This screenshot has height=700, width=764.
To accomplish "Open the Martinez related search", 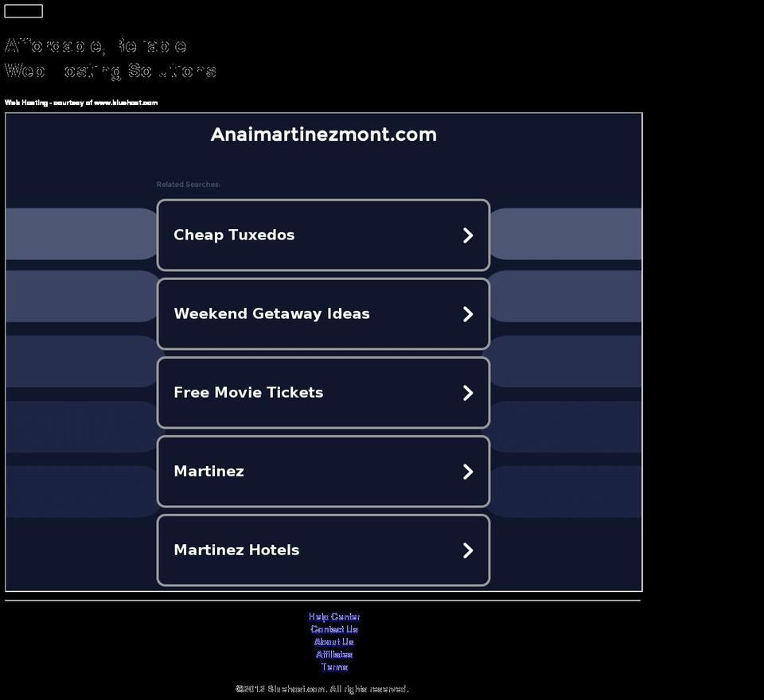I will click(323, 472).
